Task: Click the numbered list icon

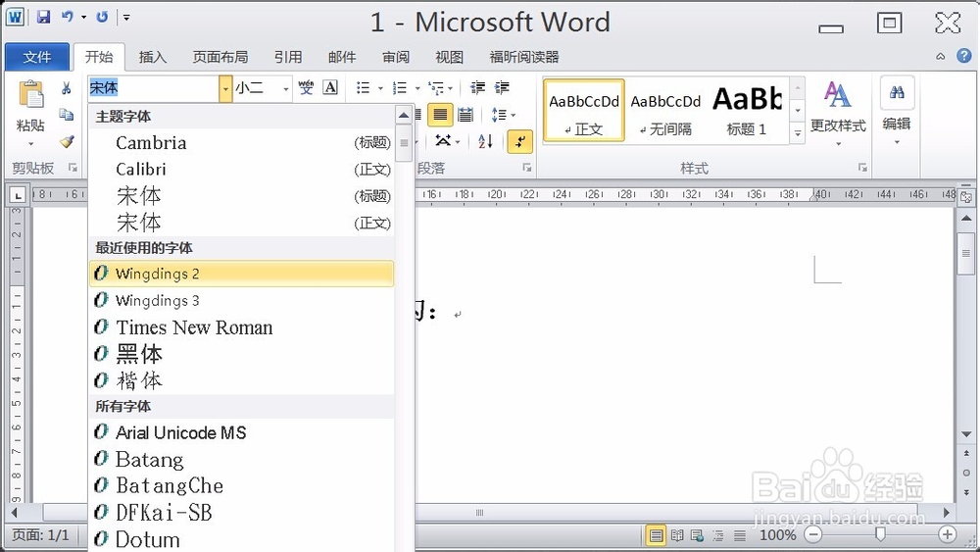Action: tap(400, 87)
